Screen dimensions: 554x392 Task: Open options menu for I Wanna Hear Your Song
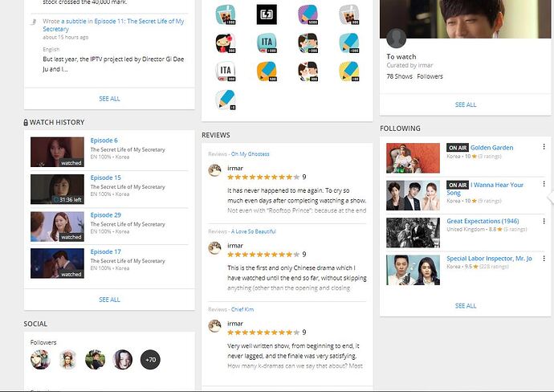544,185
